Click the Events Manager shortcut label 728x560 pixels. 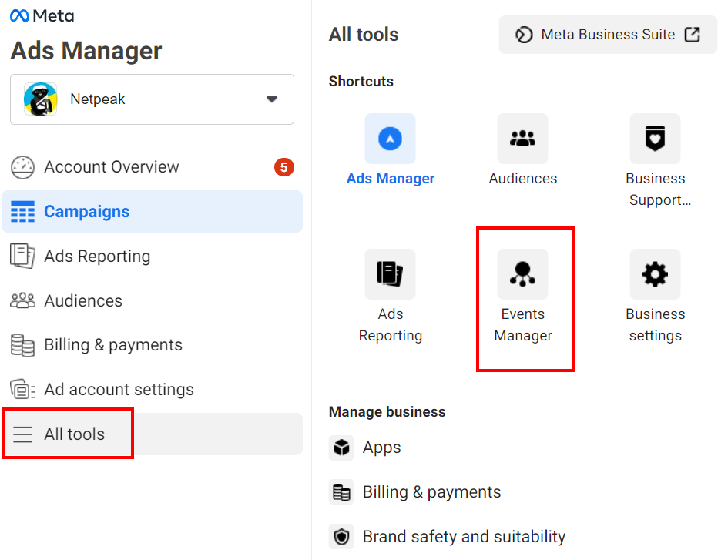(523, 324)
